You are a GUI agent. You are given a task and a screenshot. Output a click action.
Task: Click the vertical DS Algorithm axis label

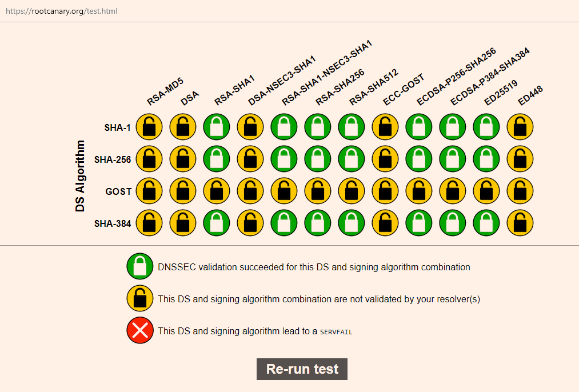tap(80, 175)
